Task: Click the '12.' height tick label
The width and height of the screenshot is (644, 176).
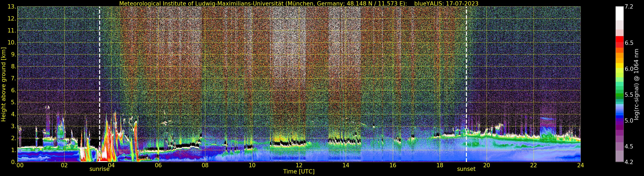Action: point(12,19)
